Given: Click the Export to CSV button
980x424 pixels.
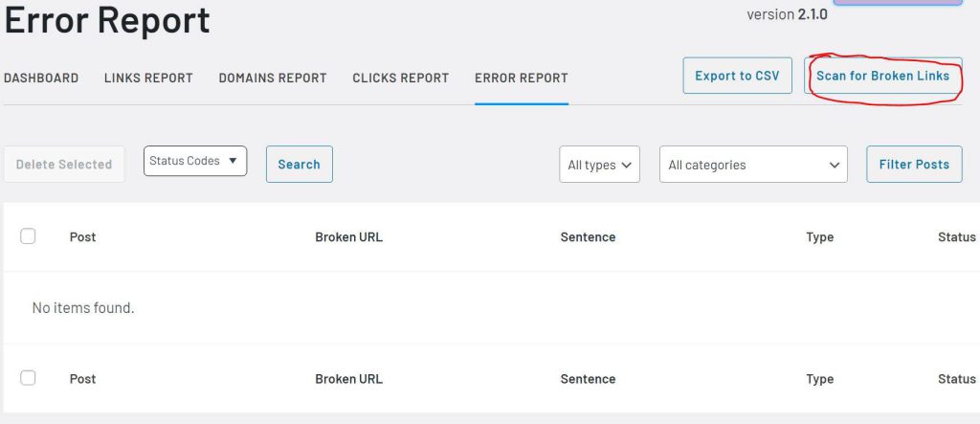Looking at the screenshot, I should tap(737, 76).
